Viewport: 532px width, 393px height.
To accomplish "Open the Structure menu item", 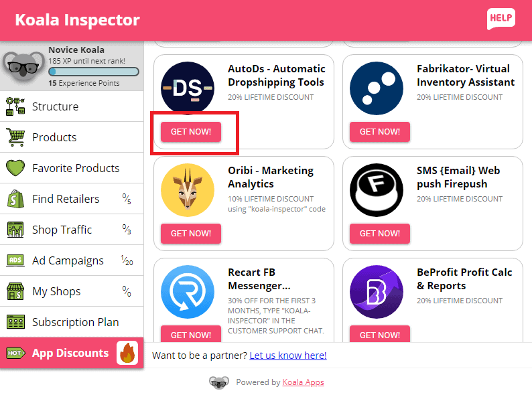I will pos(72,106).
